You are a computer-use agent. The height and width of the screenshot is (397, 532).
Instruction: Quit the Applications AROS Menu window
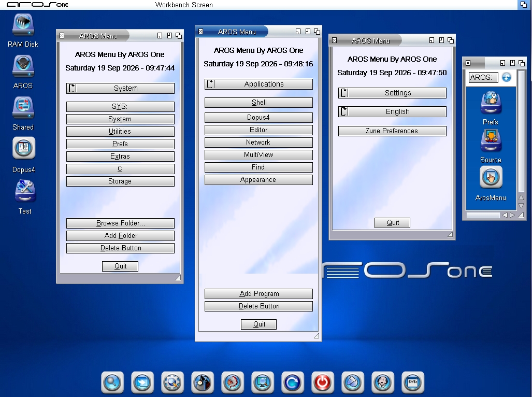[259, 324]
